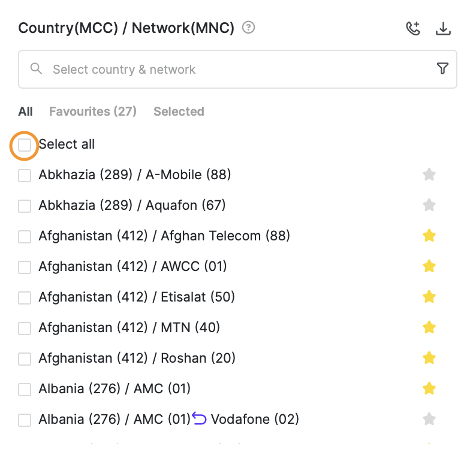Favourite Abkhazia A-Mobile with the star
Image resolution: width=476 pixels, height=452 pixels.
point(429,174)
